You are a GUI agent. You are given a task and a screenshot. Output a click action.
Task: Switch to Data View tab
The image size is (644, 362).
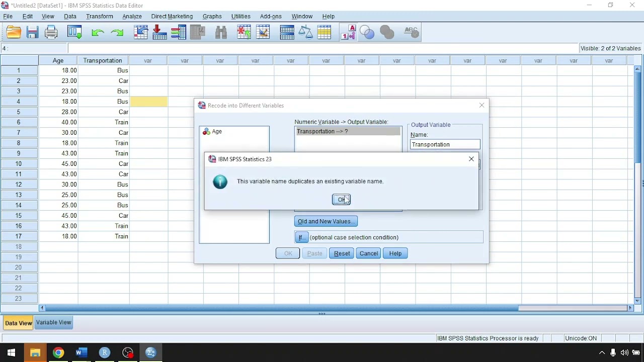pos(19,323)
